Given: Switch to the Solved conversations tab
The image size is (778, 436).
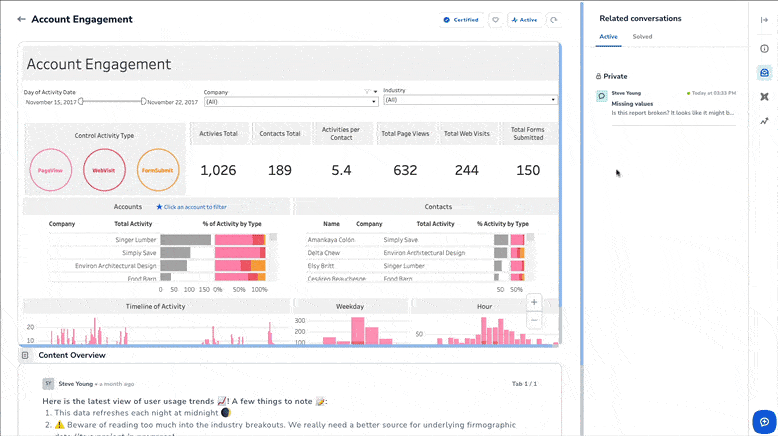Looking at the screenshot, I should 642,37.
